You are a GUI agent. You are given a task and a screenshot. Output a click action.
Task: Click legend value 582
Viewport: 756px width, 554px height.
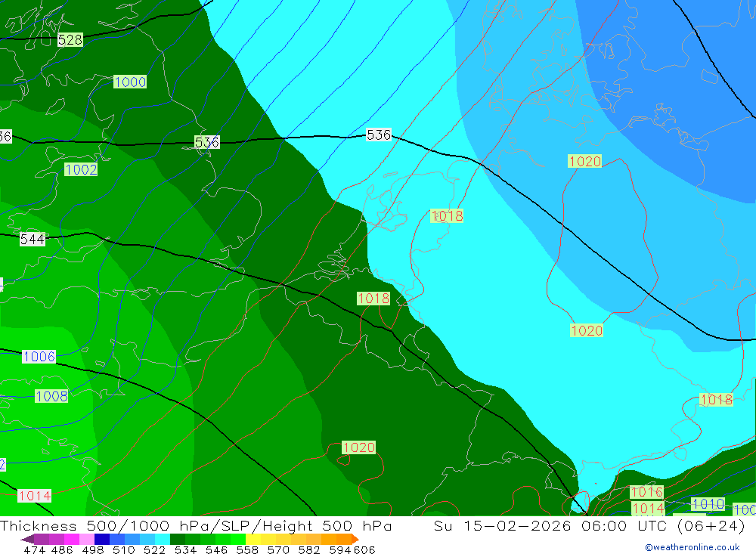[308, 549]
